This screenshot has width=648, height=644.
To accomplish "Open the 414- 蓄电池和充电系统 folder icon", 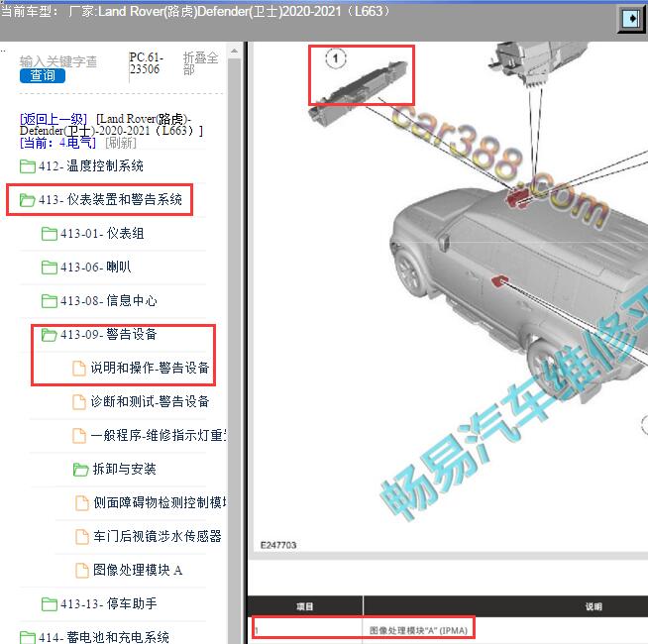I will point(28,637).
